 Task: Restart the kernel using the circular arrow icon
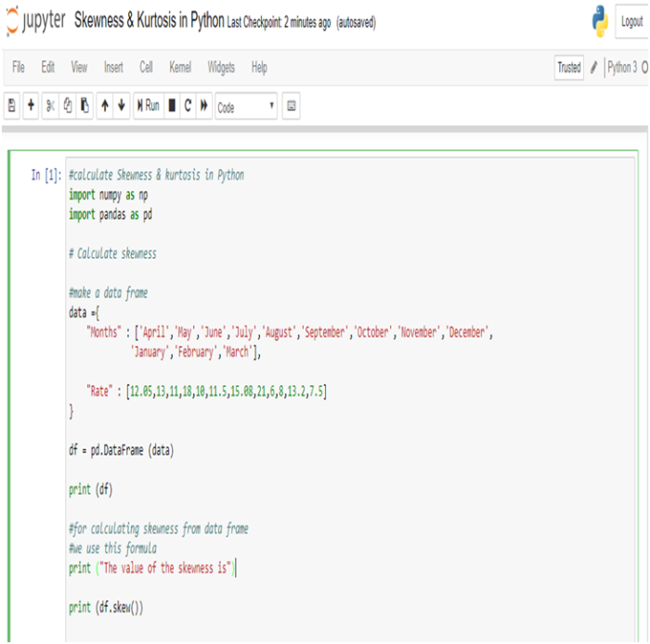pyautogui.click(x=188, y=107)
